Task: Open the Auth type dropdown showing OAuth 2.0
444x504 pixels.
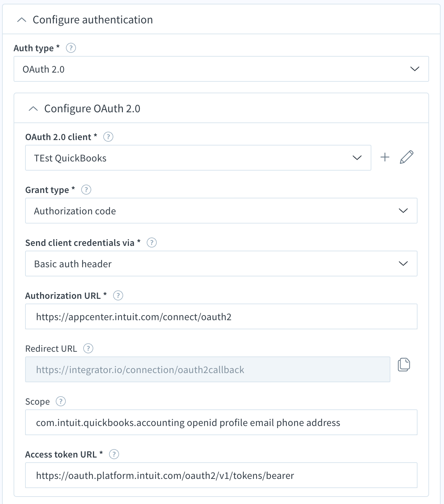Action: 221,69
